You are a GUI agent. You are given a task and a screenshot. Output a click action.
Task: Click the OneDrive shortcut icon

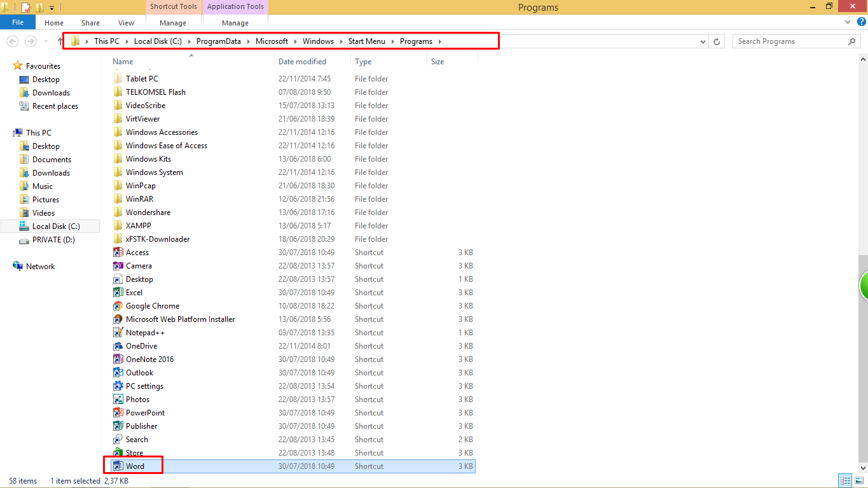[x=118, y=346]
